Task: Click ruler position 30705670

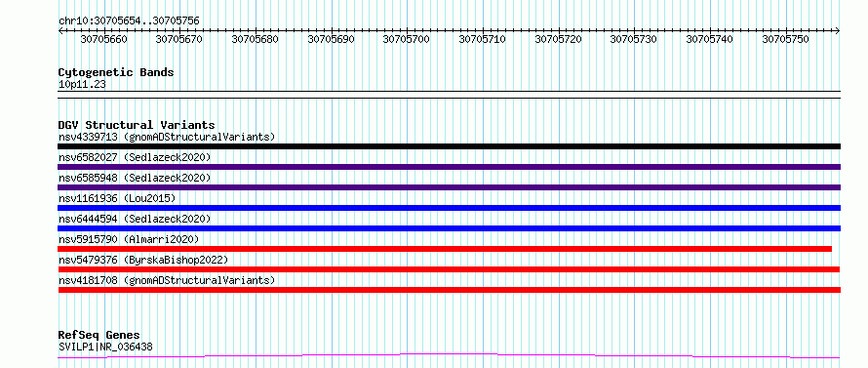Action: point(179,39)
